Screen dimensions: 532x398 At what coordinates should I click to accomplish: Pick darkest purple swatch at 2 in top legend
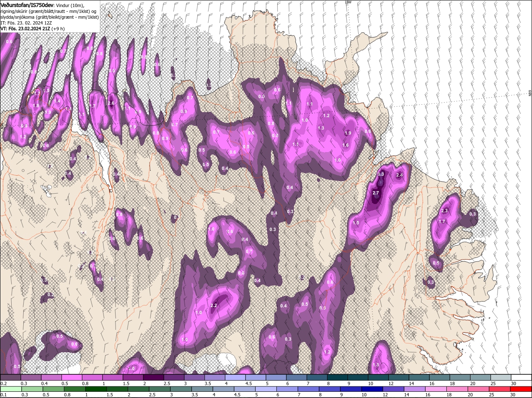coord(154,377)
